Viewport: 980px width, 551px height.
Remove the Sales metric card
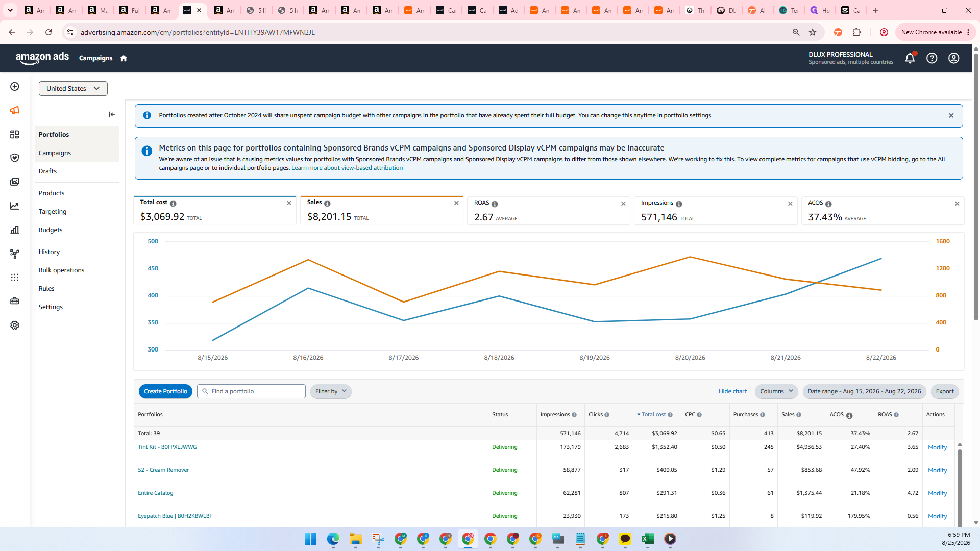point(456,203)
